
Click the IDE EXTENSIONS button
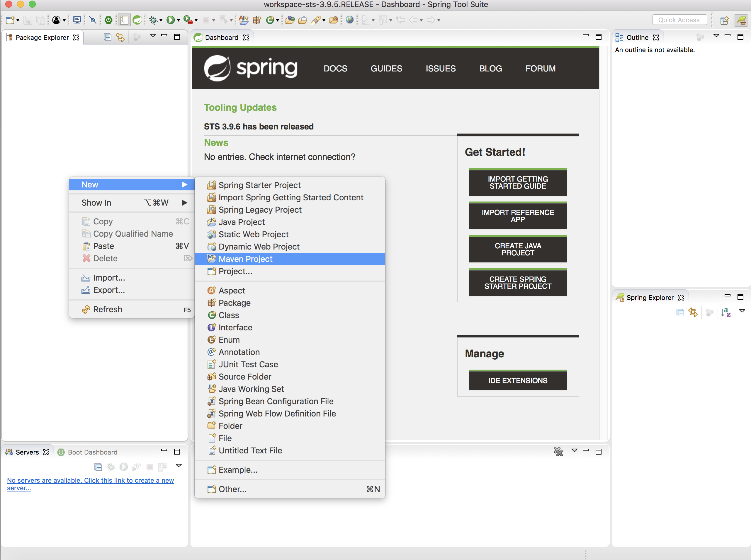518,380
